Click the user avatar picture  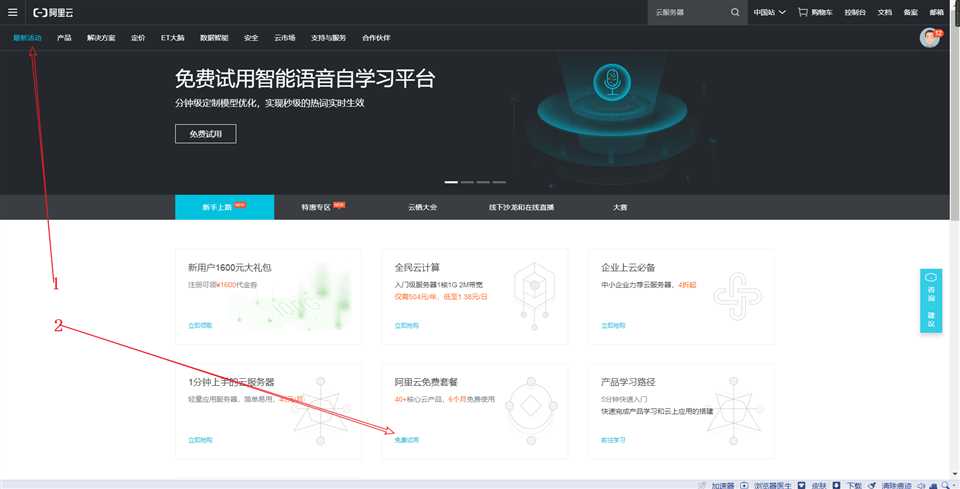click(930, 38)
